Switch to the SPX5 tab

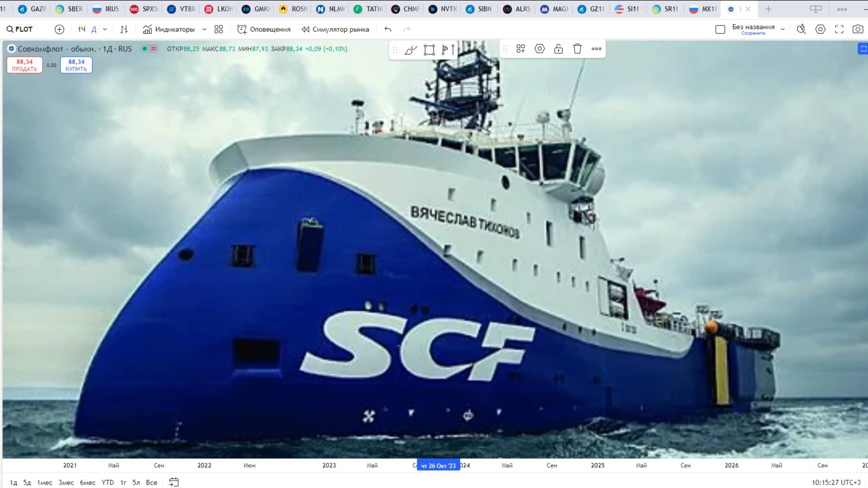pyautogui.click(x=144, y=9)
